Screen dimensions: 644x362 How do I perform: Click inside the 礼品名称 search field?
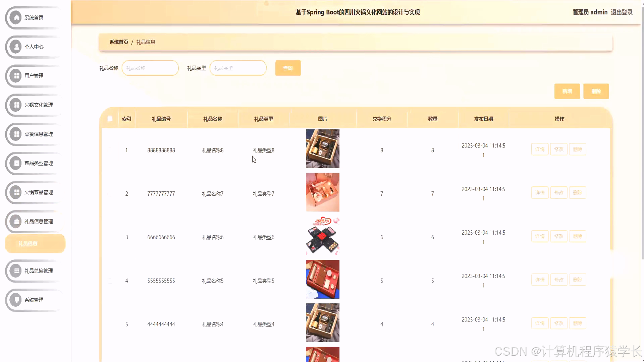pos(150,68)
